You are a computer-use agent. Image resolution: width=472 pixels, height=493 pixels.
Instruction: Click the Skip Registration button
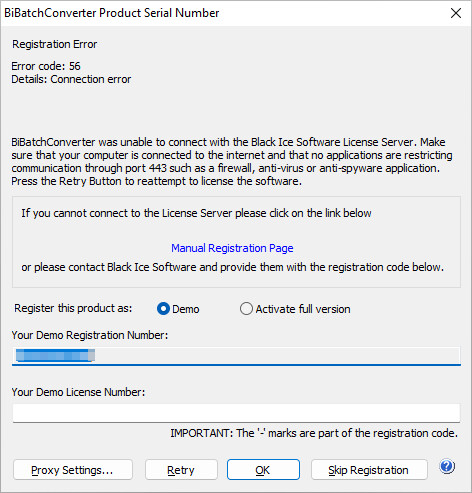pyautogui.click(x=369, y=470)
